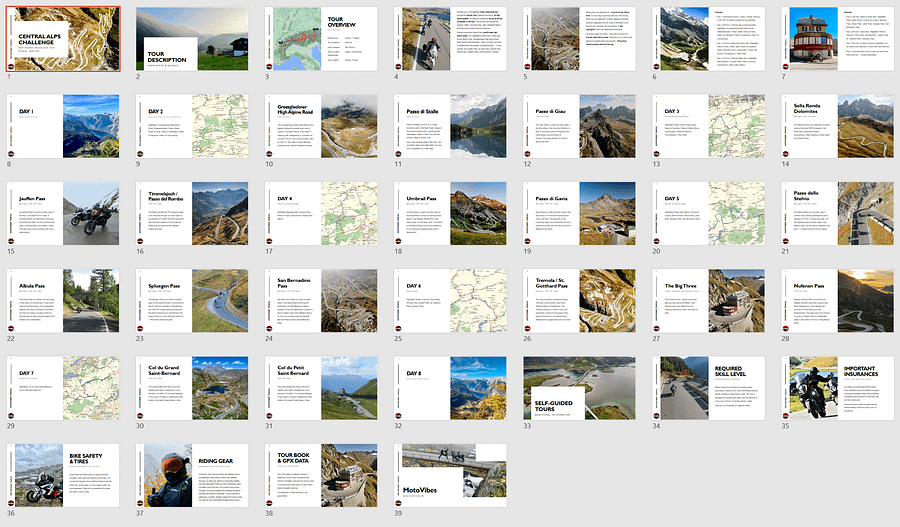Select the Passo di Giau slide
This screenshot has width=900, height=527.
coord(580,126)
